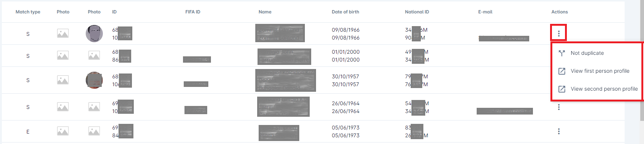
Task: Click second placeholder photo in 01/01/2000 row
Action: [x=94, y=56]
